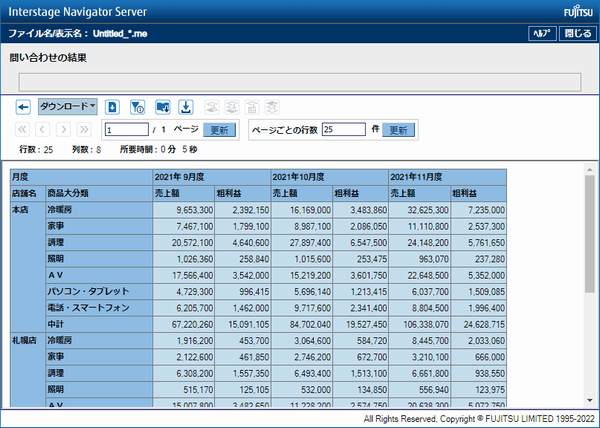Click the cell value 32,625,300

coord(419,210)
